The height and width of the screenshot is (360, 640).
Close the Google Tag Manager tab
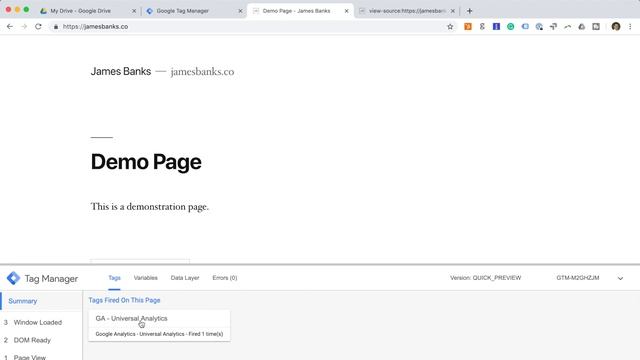coord(240,11)
